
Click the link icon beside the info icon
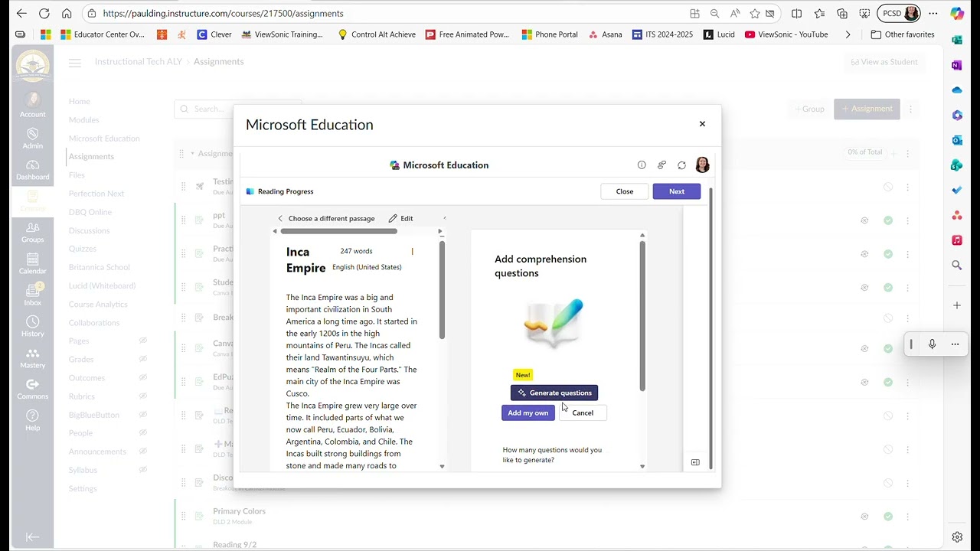pyautogui.click(x=661, y=165)
